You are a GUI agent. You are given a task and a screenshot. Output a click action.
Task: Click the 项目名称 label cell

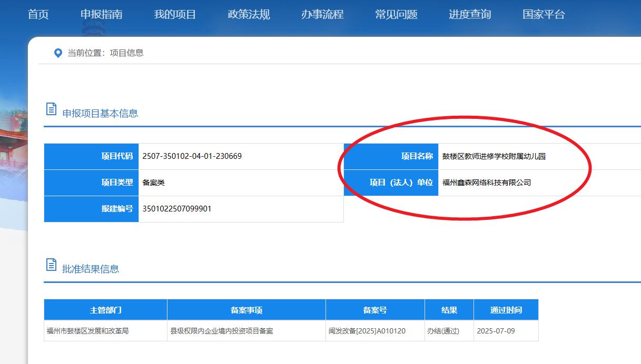click(x=391, y=156)
